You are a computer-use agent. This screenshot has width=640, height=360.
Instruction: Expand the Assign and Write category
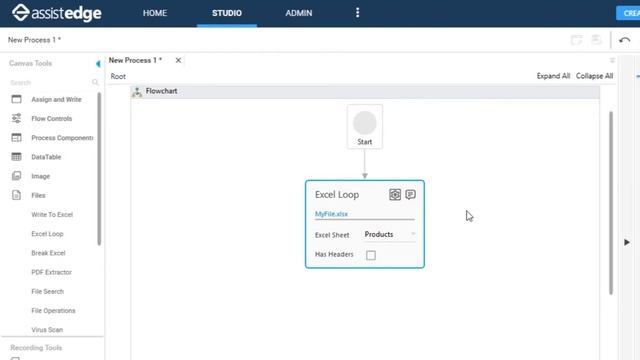coord(56,99)
